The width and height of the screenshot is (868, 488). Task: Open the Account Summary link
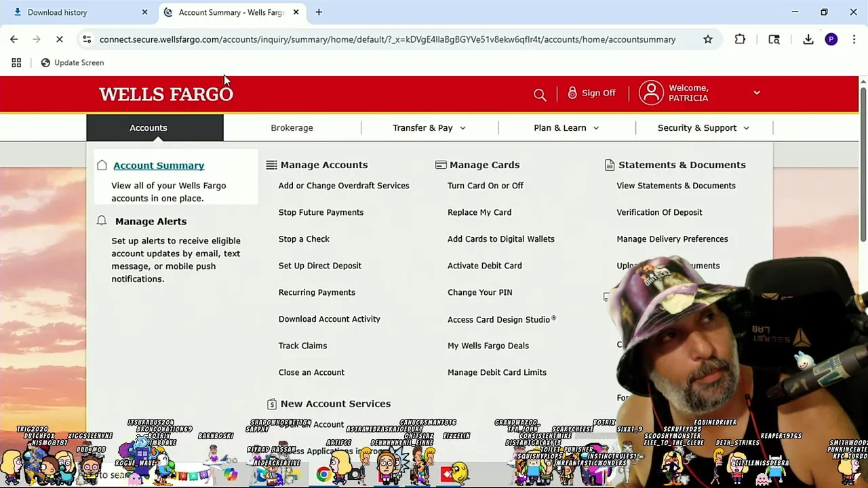point(159,165)
